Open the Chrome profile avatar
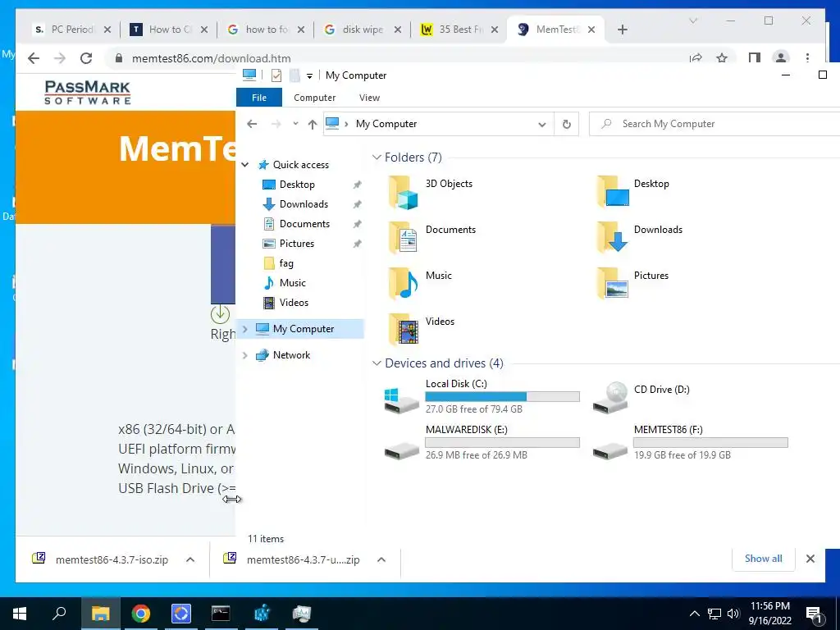 coord(781,57)
